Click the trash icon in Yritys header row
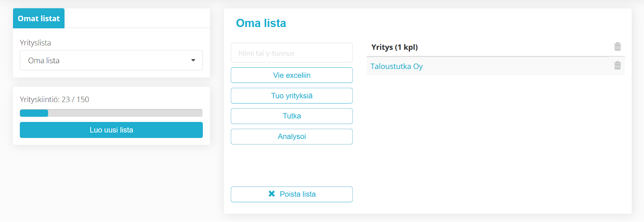 click(617, 47)
